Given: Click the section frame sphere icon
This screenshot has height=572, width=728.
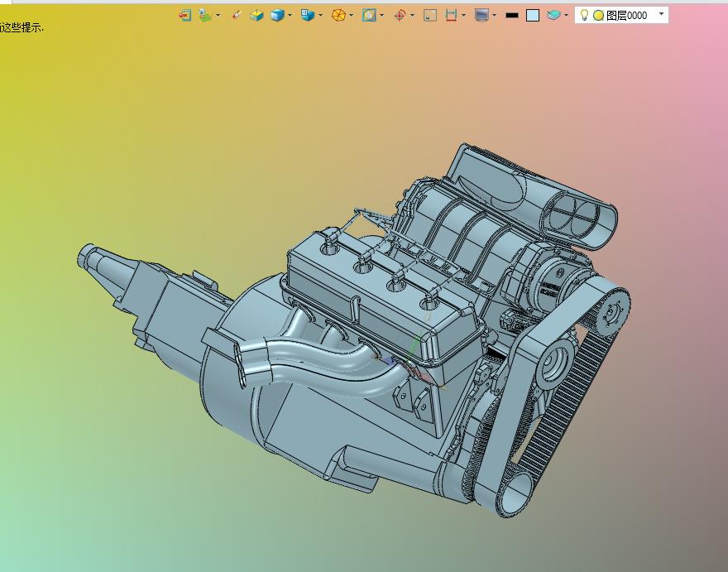Looking at the screenshot, I should [369, 15].
